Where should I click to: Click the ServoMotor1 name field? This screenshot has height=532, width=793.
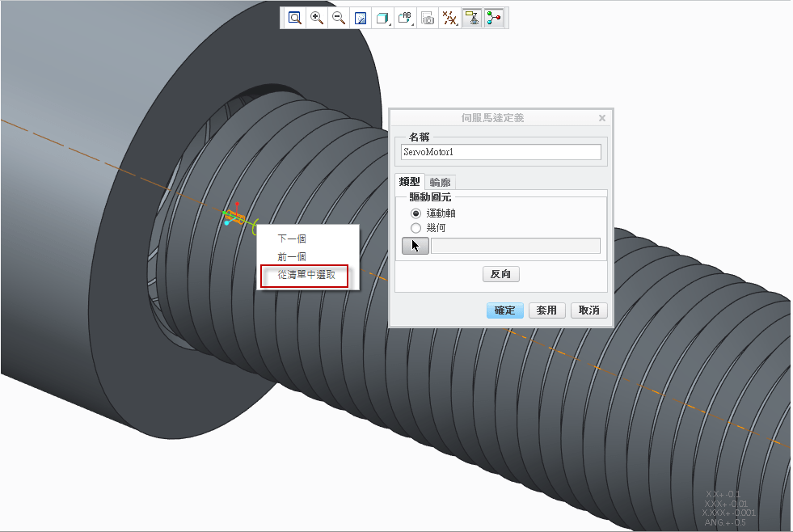[500, 152]
